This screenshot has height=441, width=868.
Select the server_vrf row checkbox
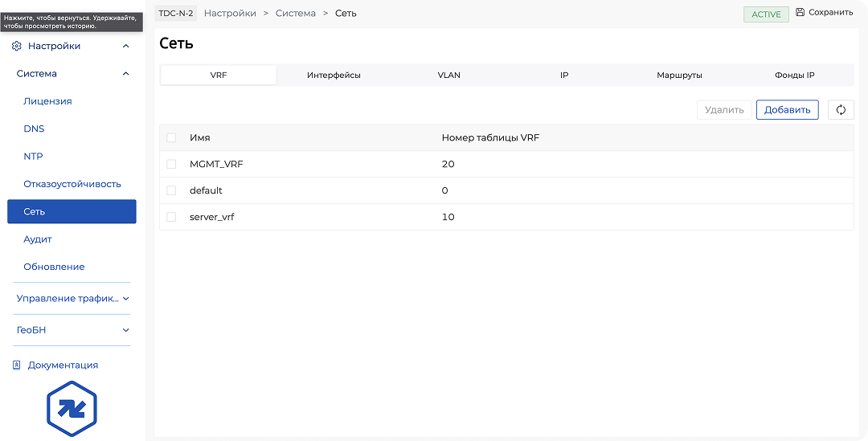coord(171,217)
